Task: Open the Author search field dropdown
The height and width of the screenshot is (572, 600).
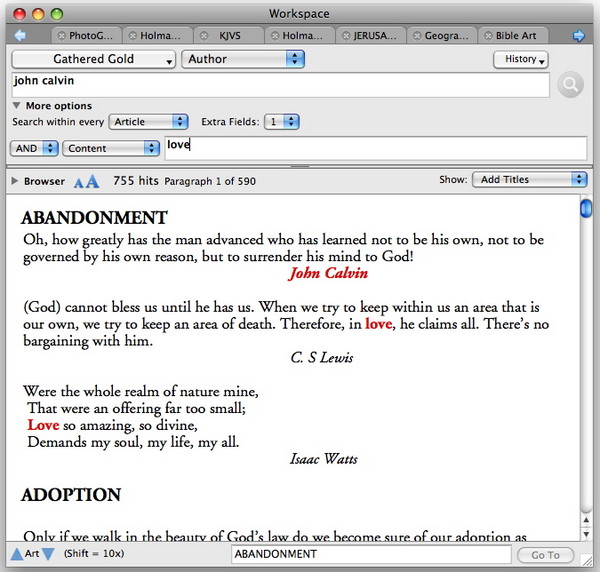Action: [x=243, y=59]
